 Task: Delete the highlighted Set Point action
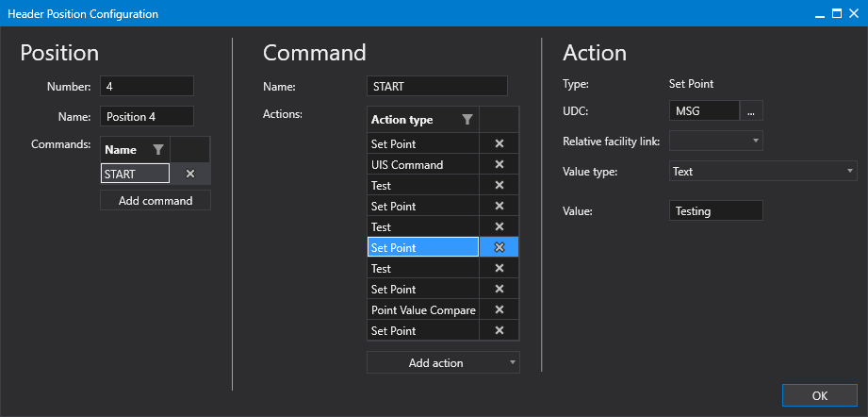click(x=499, y=247)
